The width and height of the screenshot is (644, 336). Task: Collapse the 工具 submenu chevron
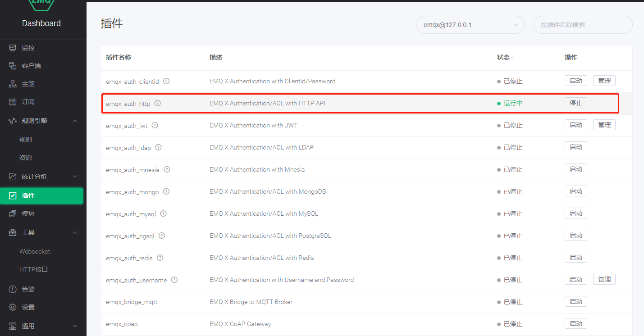click(75, 232)
